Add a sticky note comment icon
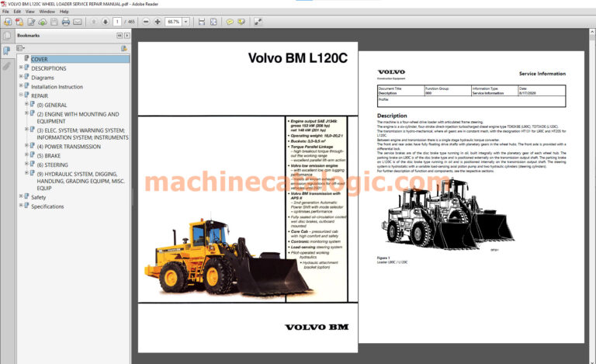 (230, 22)
